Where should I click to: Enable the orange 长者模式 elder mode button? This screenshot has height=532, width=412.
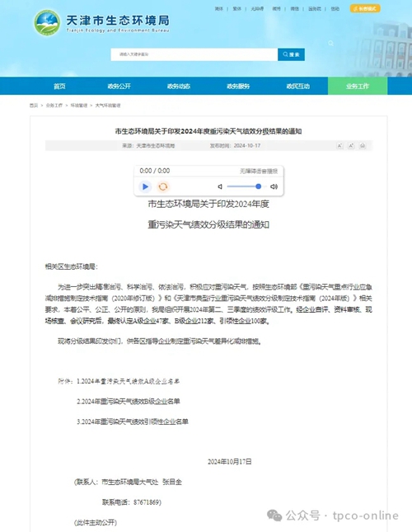click(x=365, y=8)
